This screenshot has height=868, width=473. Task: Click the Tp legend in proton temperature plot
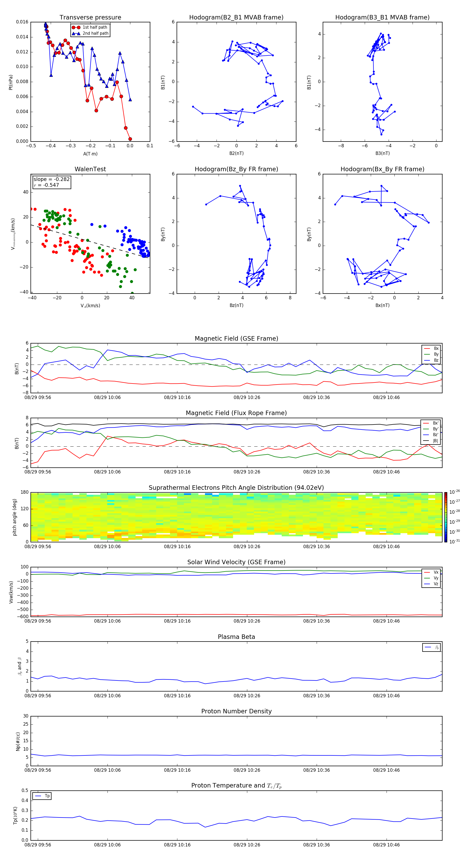42,796
